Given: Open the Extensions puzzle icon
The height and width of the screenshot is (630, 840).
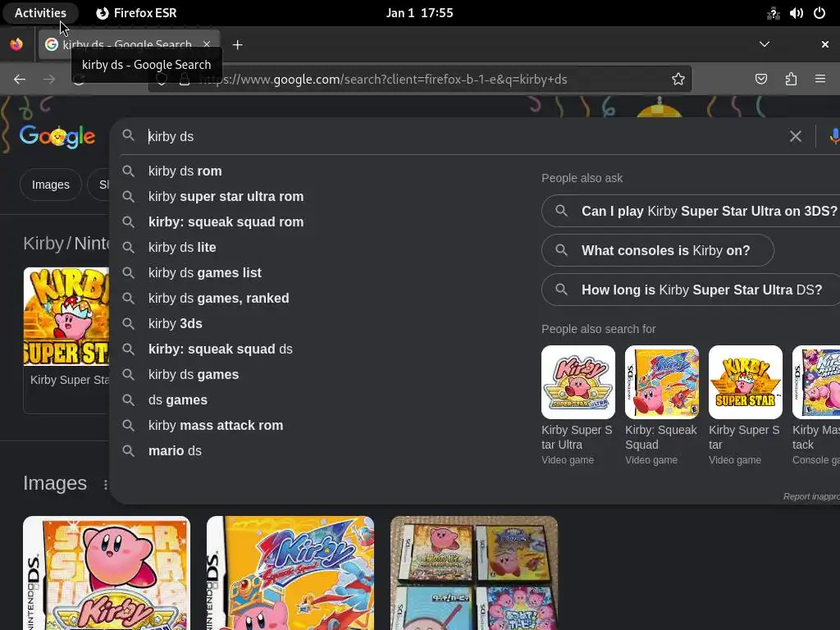Looking at the screenshot, I should tap(791, 80).
